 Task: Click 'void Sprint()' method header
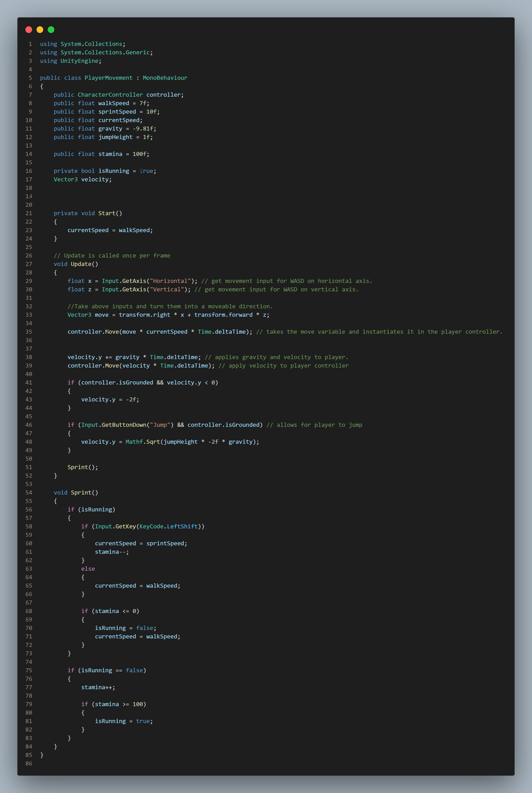tap(76, 493)
